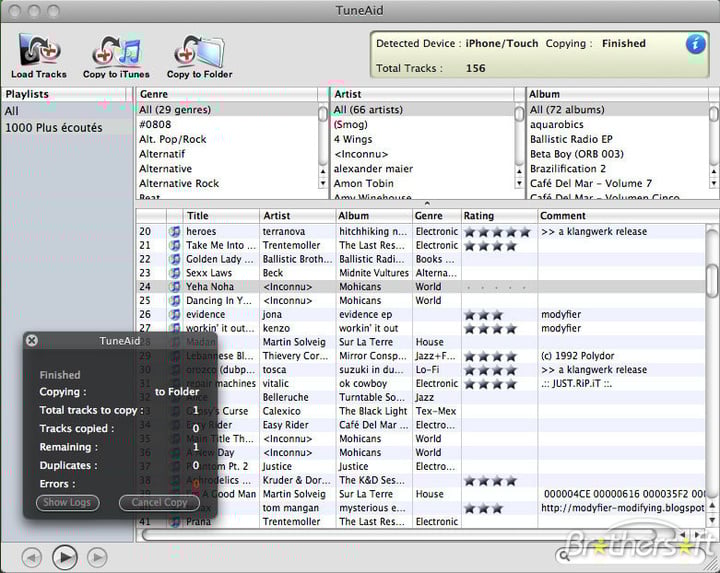Click the Album list scroll down arrow
The height and width of the screenshot is (573, 720).
[714, 183]
